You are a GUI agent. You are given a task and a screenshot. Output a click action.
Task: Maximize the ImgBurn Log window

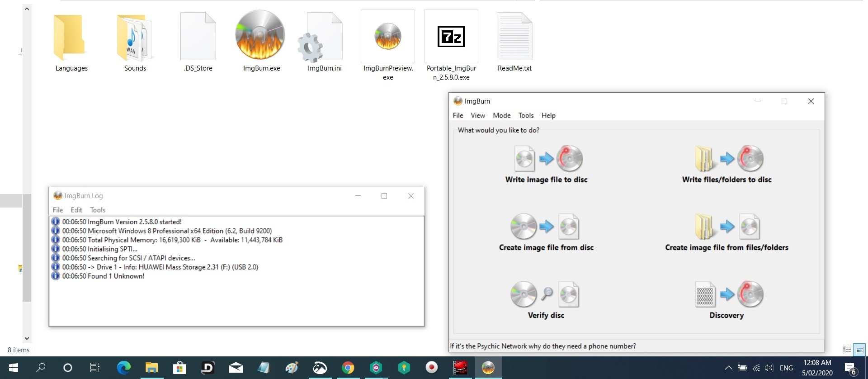coord(384,196)
